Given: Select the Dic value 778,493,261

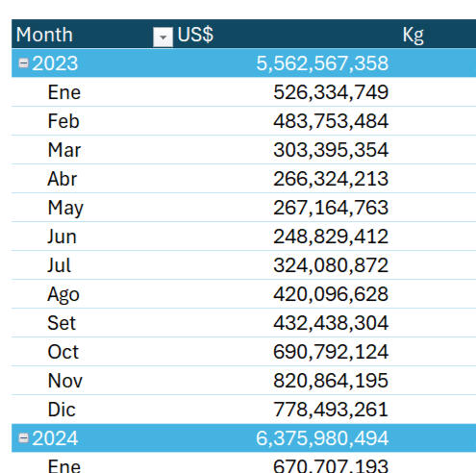Looking at the screenshot, I should tap(331, 410).
